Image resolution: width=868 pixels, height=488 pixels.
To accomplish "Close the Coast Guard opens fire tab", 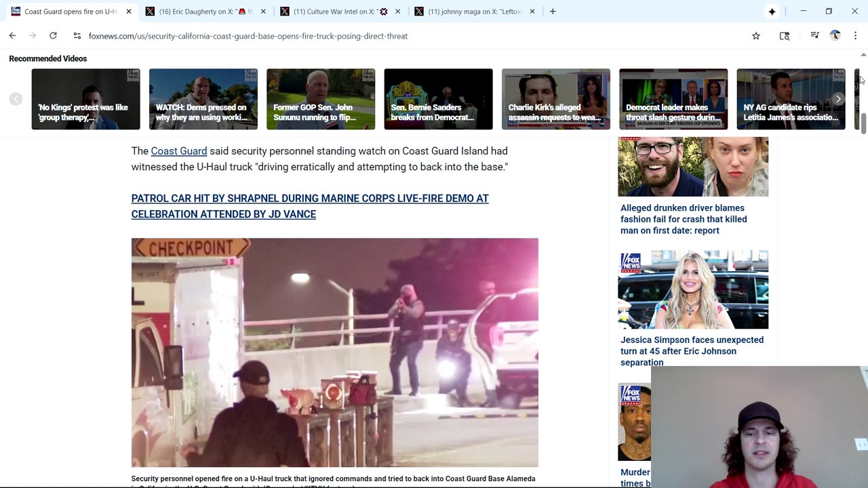I will point(129,12).
